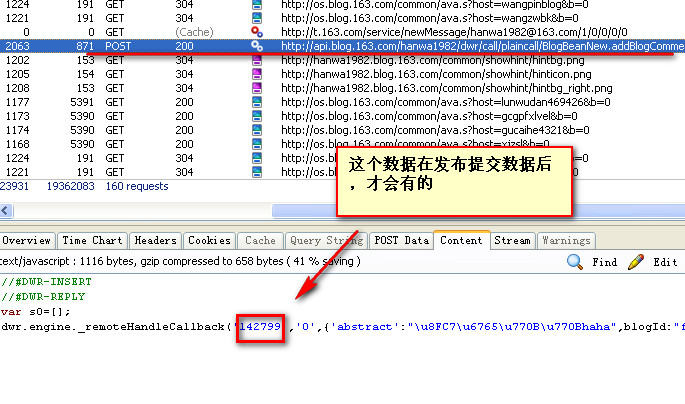Image resolution: width=685 pixels, height=404 pixels.
Task: Click the Find magnifier icon
Action: 576,262
